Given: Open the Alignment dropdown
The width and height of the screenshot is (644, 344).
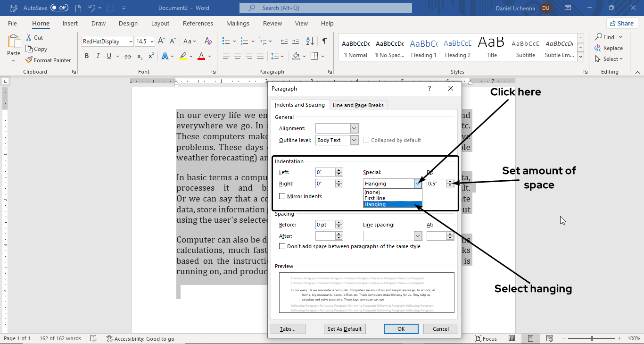Looking at the screenshot, I should point(354,128).
